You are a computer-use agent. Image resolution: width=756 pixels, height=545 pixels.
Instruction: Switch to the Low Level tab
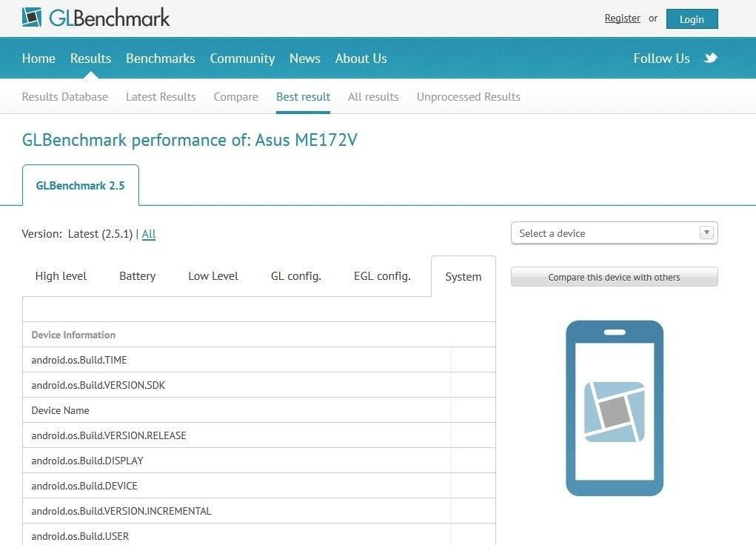point(213,276)
